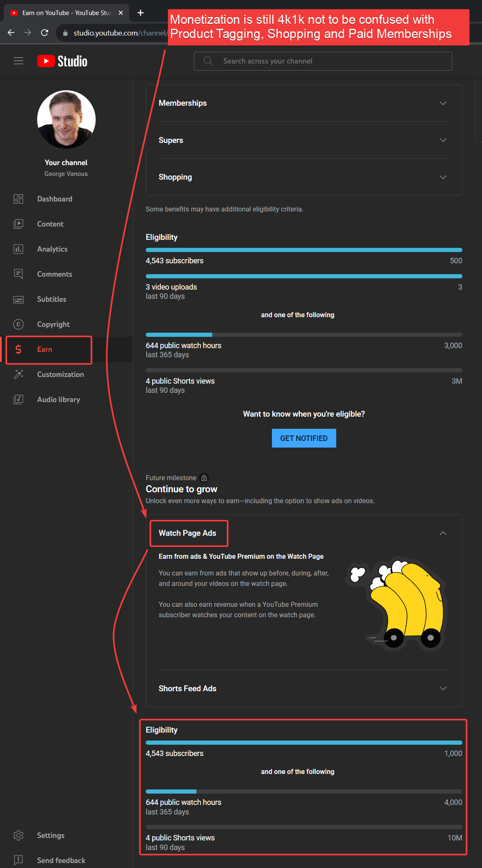Click the Watch Page Ads heading
Viewport: 482px width, 868px height.
188,533
